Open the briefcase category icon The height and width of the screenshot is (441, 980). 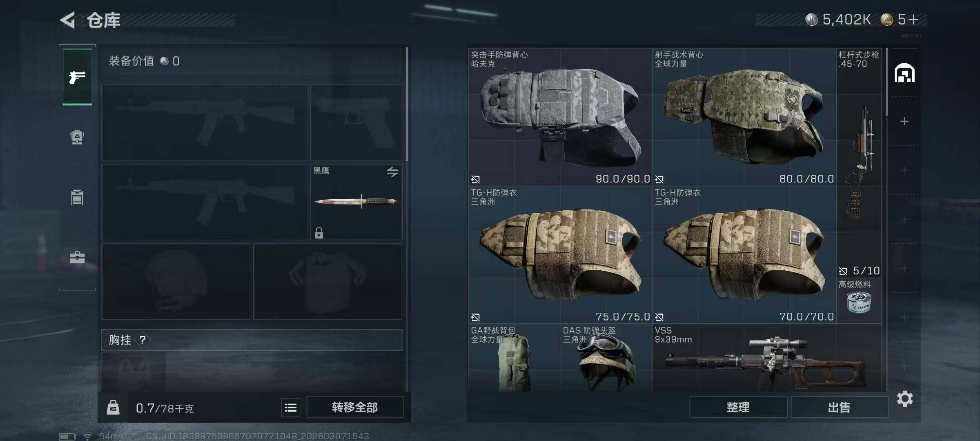(77, 257)
